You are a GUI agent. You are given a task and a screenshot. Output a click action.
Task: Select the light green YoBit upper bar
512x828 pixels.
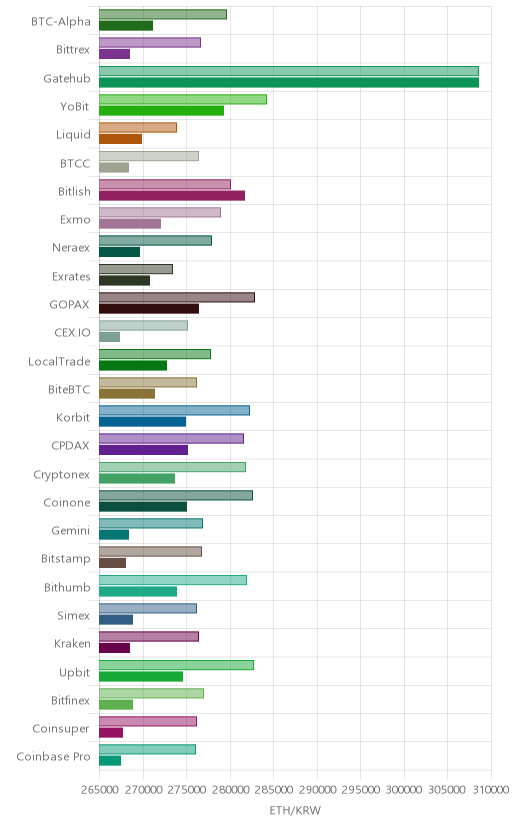pyautogui.click(x=183, y=99)
